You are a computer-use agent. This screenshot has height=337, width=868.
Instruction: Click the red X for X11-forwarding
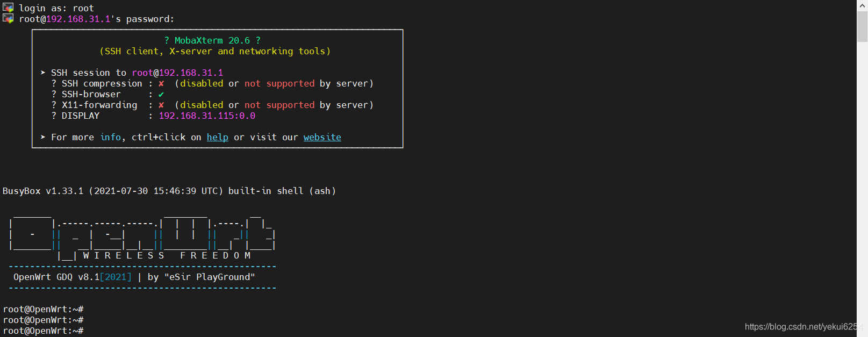(x=161, y=105)
